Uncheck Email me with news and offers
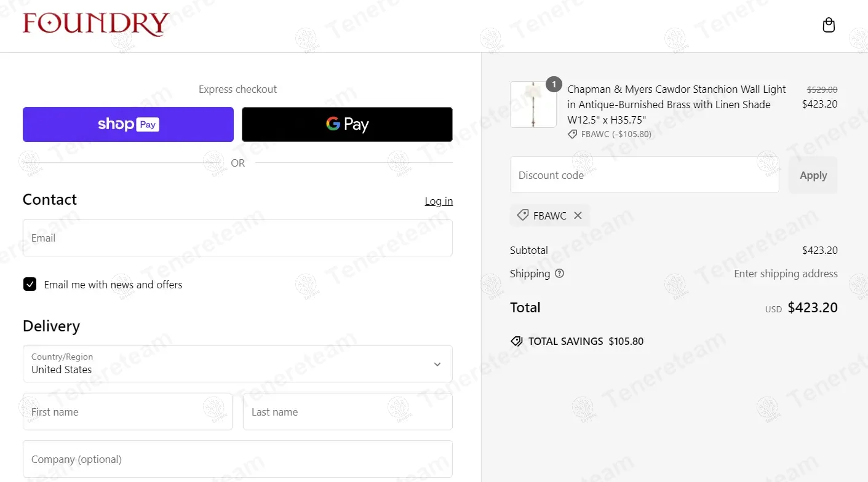The image size is (868, 482). (30, 284)
